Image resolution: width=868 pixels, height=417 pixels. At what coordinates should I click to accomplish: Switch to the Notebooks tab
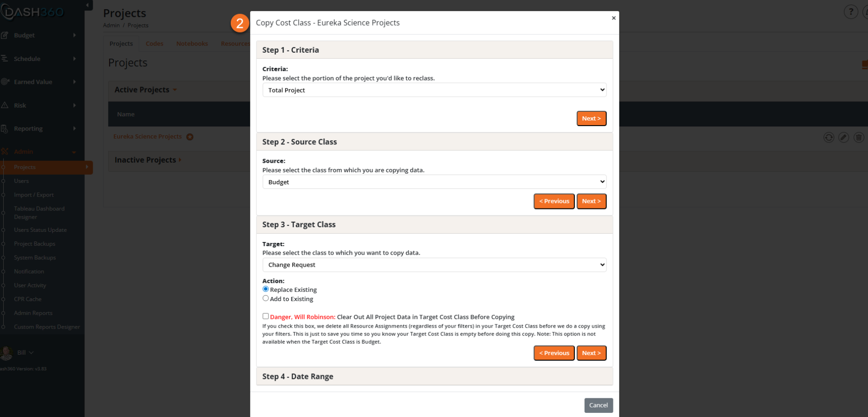pyautogui.click(x=192, y=44)
